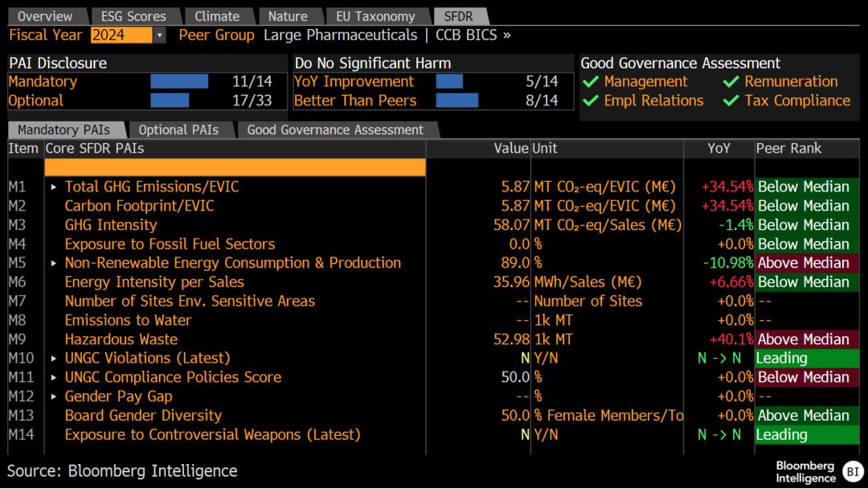868x489 pixels.
Task: Click the YoY Improvement progress bar
Action: 449,81
